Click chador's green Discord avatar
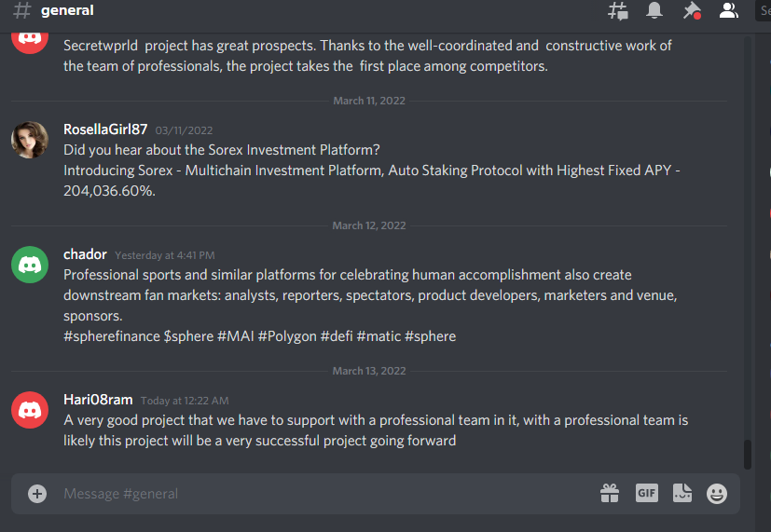 [30, 265]
